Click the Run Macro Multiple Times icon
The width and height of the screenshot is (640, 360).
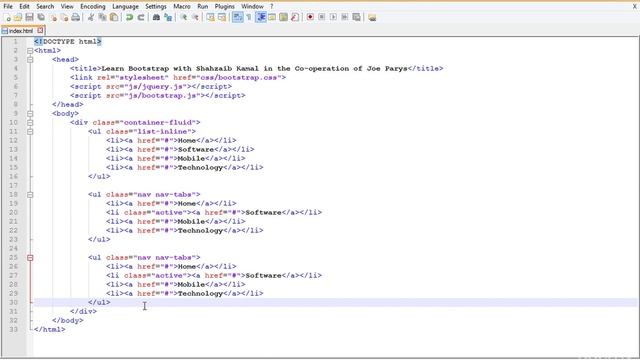345,17
